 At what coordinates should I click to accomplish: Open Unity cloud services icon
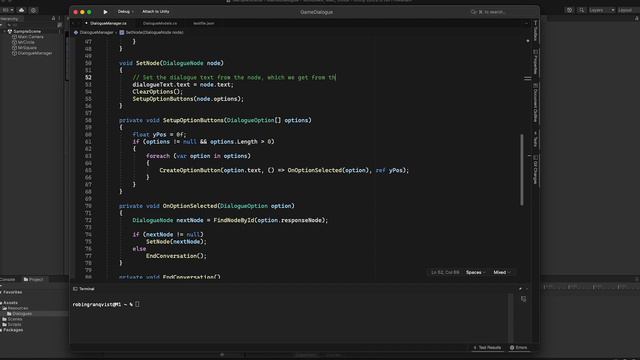coord(22,10)
